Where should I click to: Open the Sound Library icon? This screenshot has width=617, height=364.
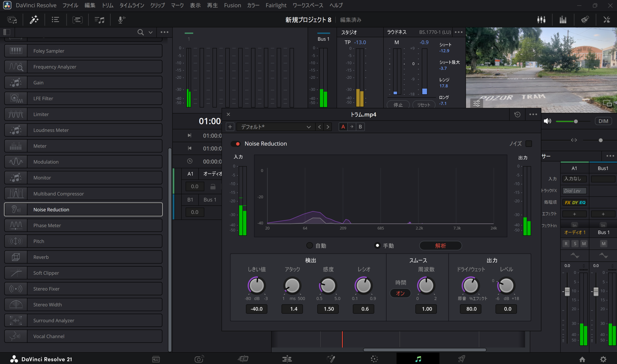tap(99, 20)
